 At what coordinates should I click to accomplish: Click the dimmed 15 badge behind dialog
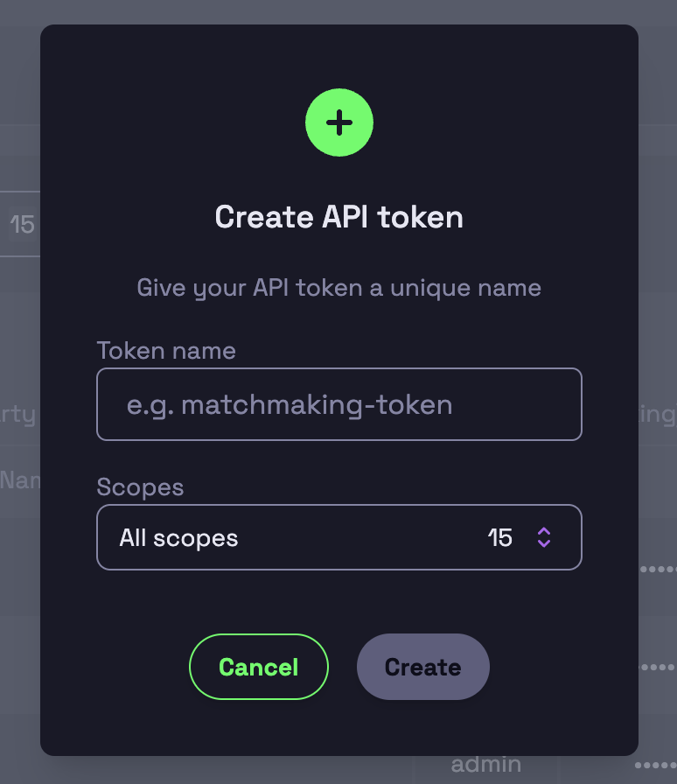coord(23,224)
